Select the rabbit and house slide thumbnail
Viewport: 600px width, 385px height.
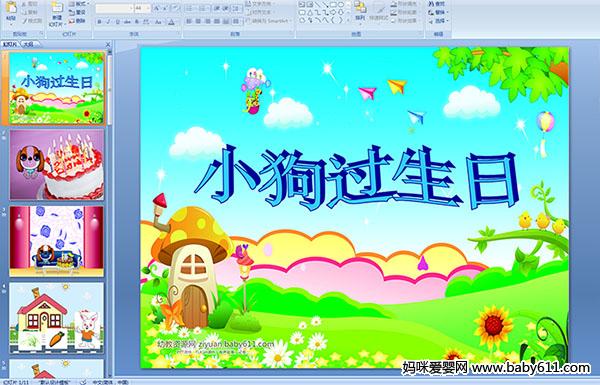pos(57,318)
